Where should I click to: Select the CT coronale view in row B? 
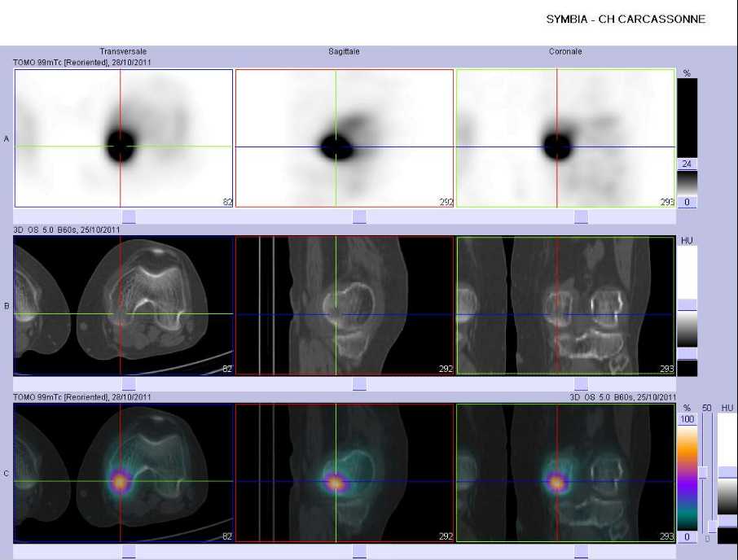566,305
